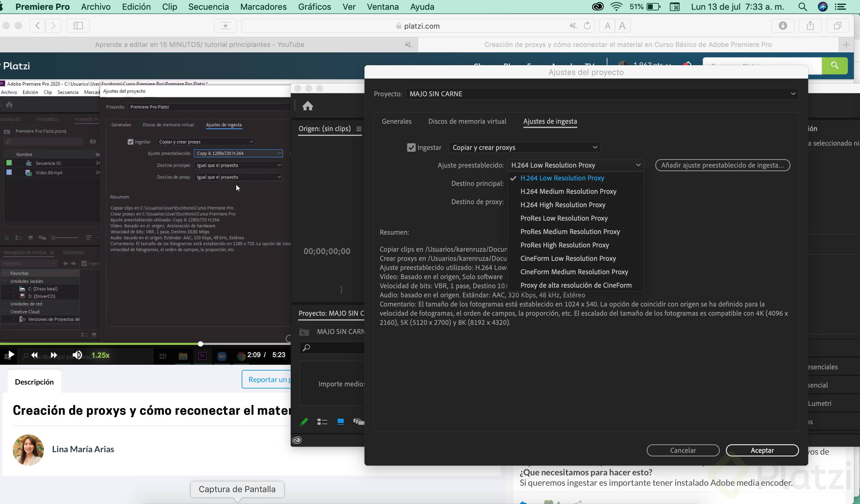Viewport: 860px width, 504px height.
Task: Click the Creative Cloud menu bar icon
Action: 598,7
